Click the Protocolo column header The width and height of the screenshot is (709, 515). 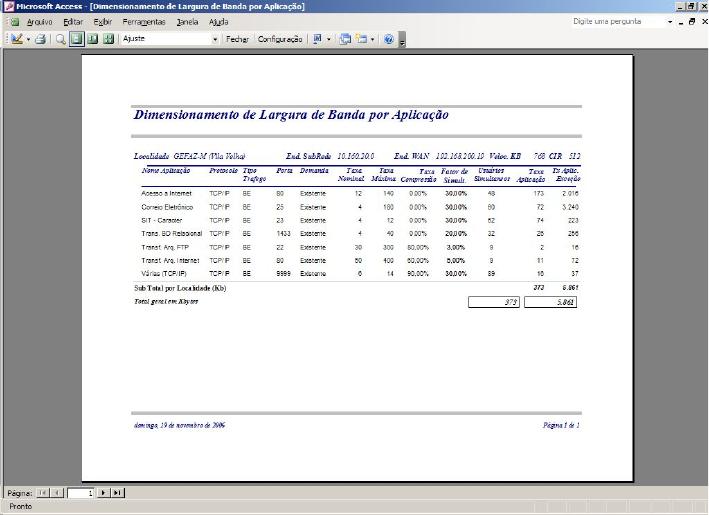tap(223, 171)
